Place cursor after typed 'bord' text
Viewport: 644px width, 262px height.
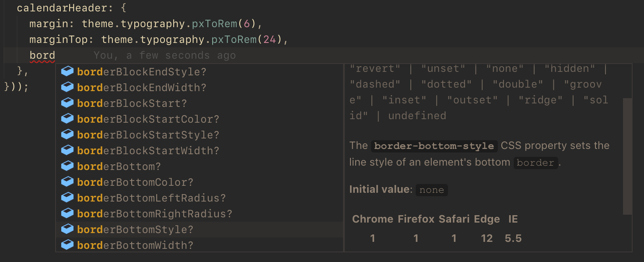click(x=56, y=56)
